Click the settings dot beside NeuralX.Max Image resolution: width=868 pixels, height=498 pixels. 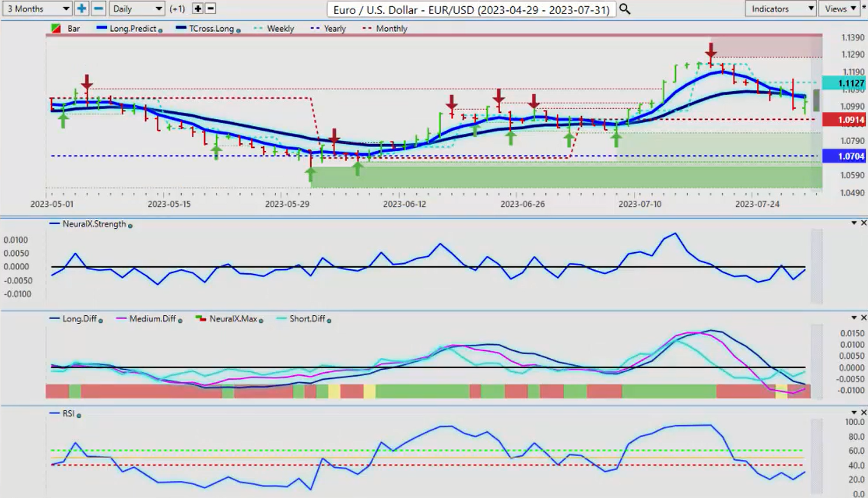(x=261, y=320)
